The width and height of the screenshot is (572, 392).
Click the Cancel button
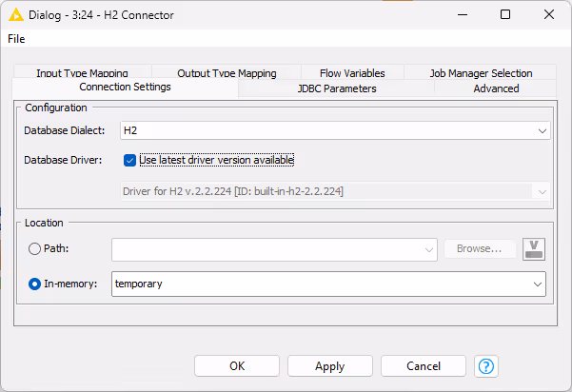click(423, 366)
